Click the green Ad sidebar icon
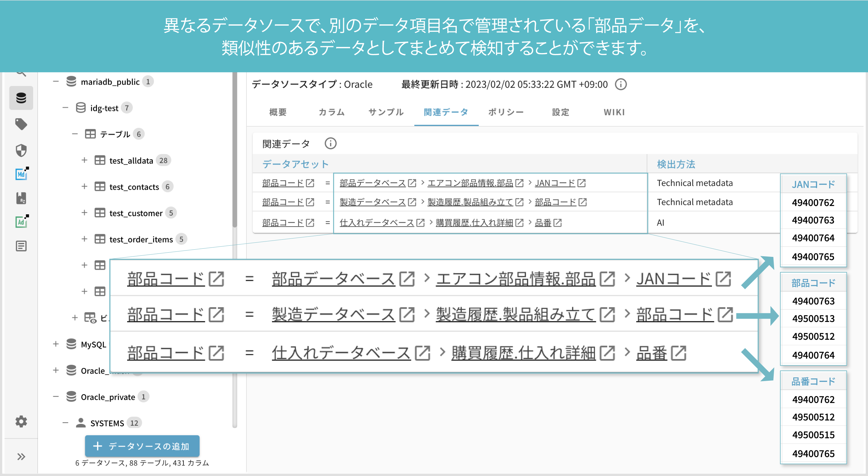This screenshot has width=868, height=476. [x=21, y=222]
